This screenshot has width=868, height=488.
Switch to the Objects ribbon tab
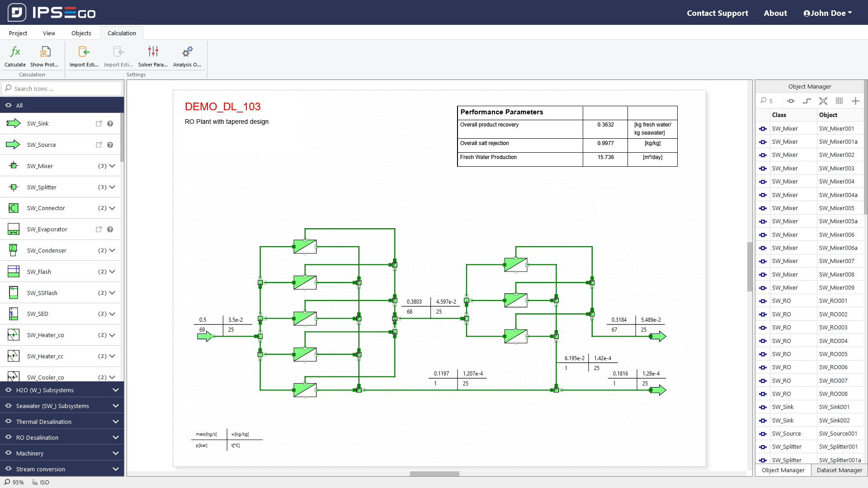pos(81,33)
